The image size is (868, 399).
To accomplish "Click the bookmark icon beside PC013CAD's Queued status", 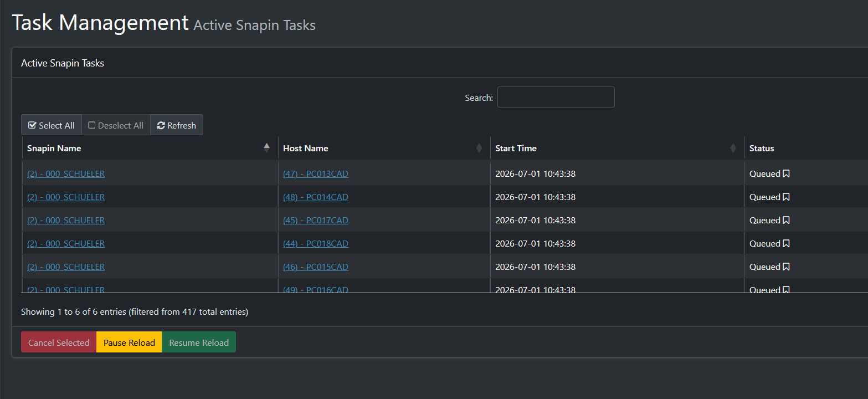I will [786, 174].
